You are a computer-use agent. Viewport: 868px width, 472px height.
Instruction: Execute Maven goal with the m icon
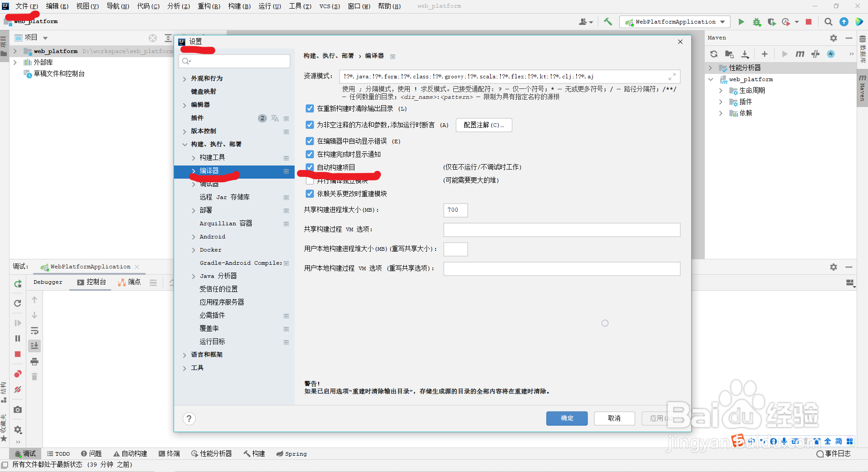pyautogui.click(x=800, y=54)
